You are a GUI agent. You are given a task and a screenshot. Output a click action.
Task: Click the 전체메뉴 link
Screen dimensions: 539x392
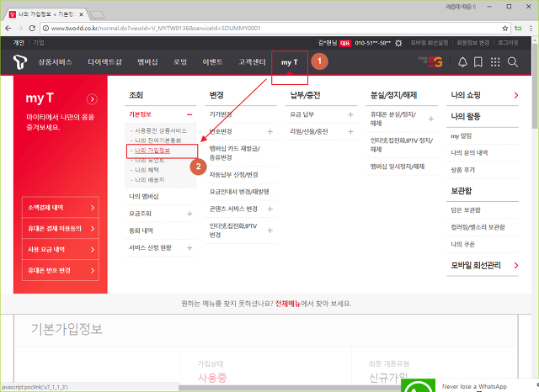(x=288, y=304)
